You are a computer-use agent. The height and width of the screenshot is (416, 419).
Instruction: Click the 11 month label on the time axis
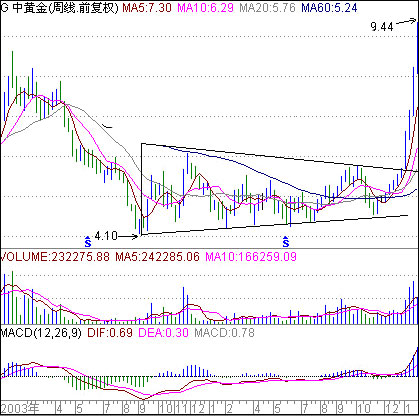pos(182,408)
